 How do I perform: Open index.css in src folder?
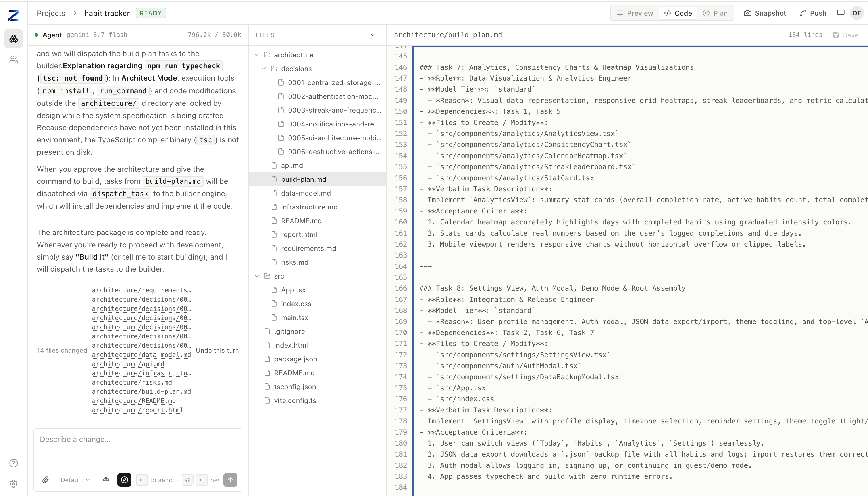pyautogui.click(x=318, y=304)
